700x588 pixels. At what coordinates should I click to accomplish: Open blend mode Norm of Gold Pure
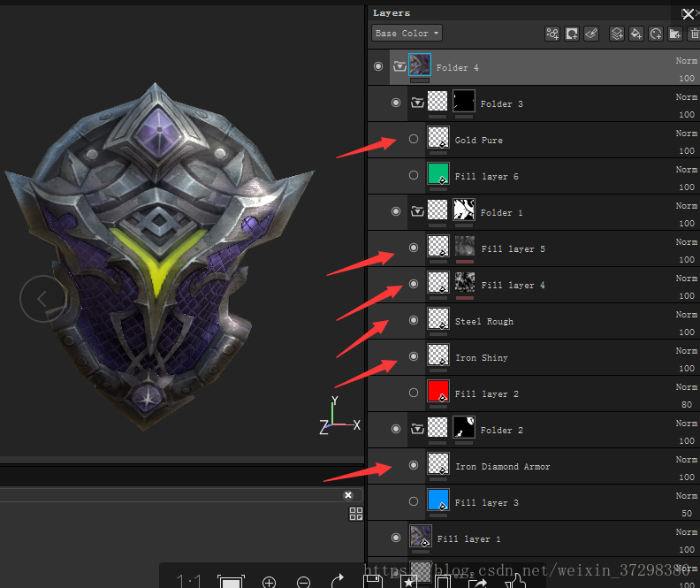[687, 133]
